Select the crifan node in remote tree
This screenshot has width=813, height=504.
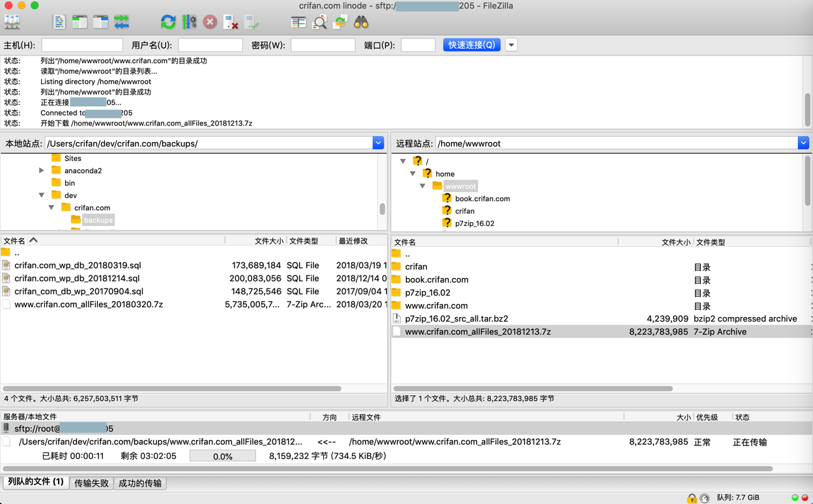[x=464, y=211]
